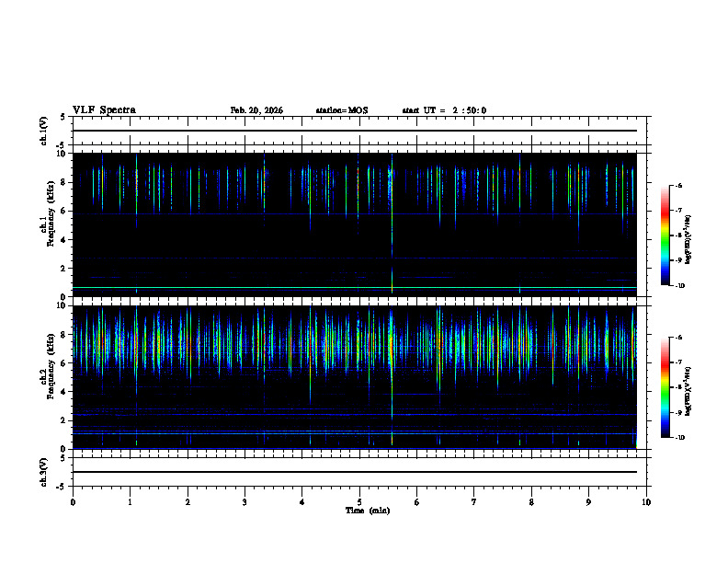Click the ch.3 voltage trace line
This screenshot has height=563, width=728.
pos(355,472)
